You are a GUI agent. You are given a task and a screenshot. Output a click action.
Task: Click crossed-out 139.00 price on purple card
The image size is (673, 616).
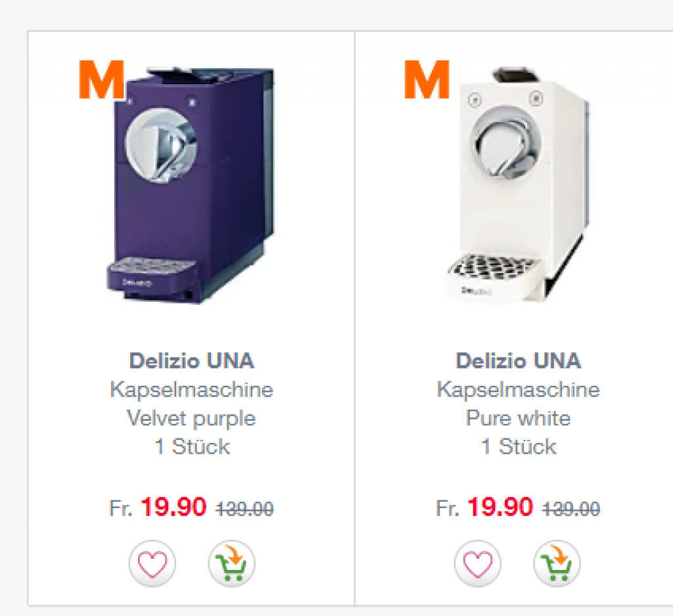click(244, 509)
